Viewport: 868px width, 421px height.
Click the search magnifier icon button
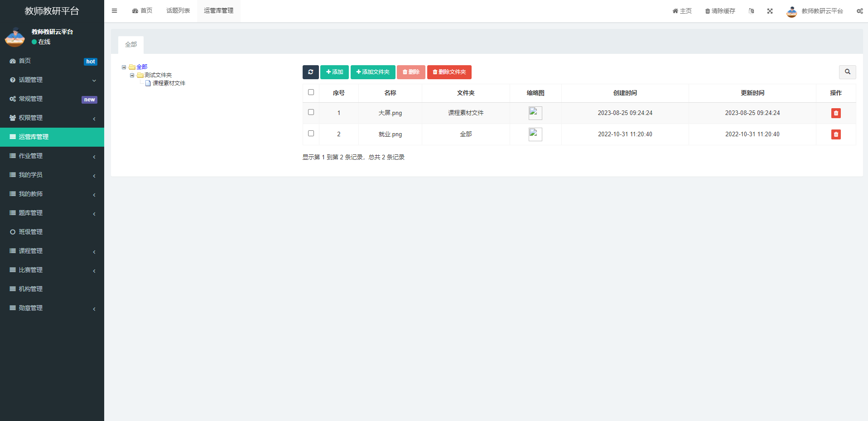[847, 72]
